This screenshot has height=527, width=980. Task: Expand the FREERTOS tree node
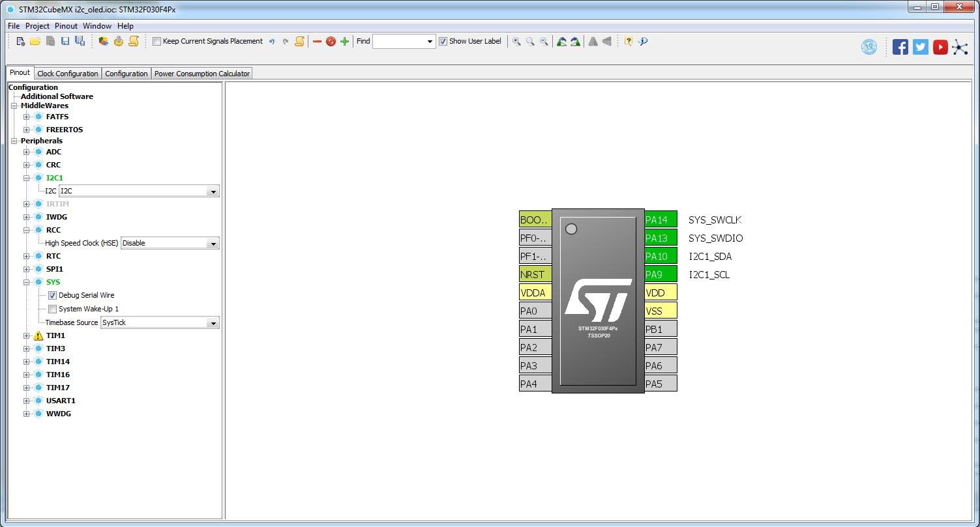(27, 130)
